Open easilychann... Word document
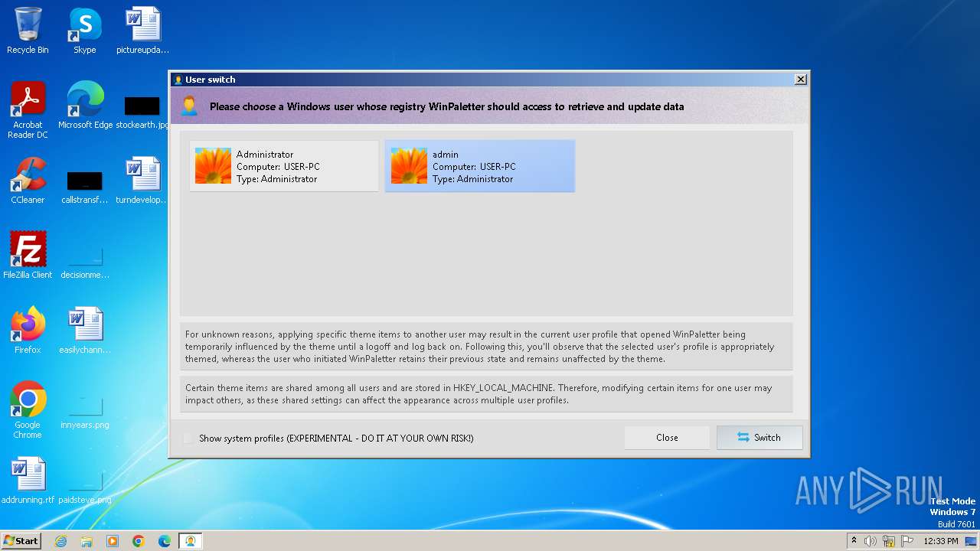Viewport: 980px width, 551px height. (x=85, y=331)
